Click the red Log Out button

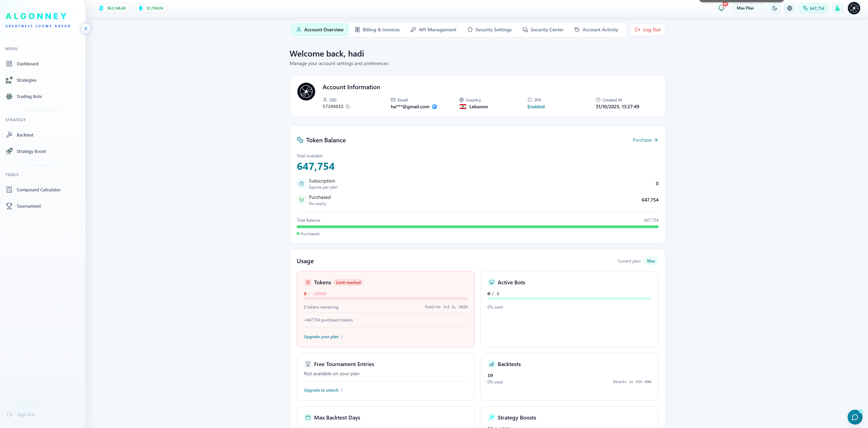tap(648, 30)
